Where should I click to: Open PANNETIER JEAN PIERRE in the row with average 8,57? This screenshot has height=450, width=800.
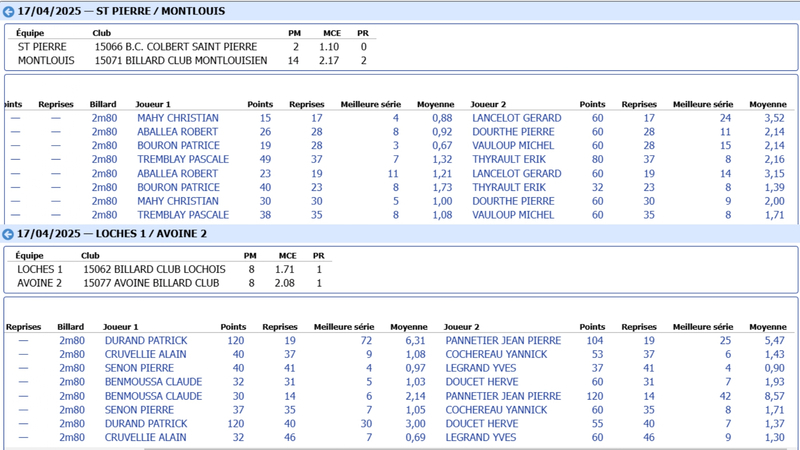503,396
